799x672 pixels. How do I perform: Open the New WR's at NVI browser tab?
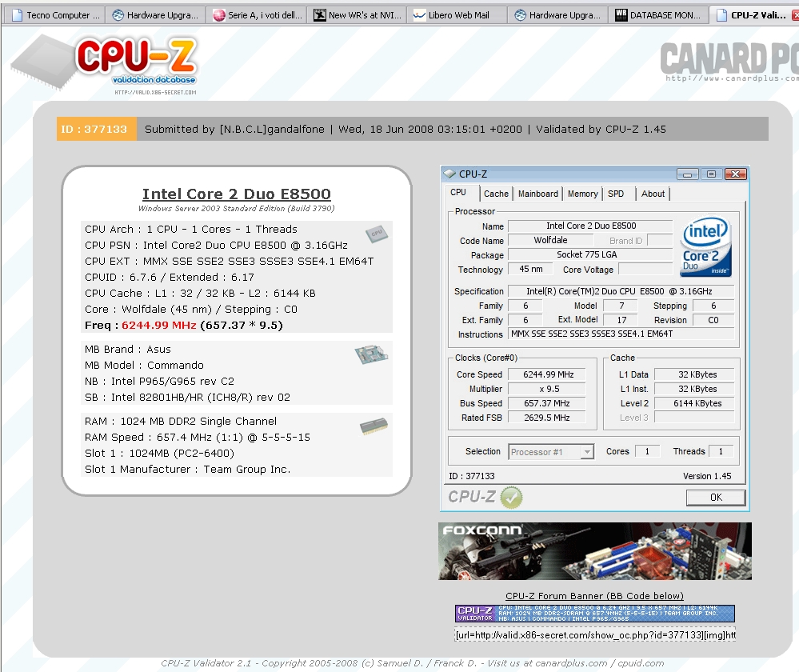(x=358, y=15)
